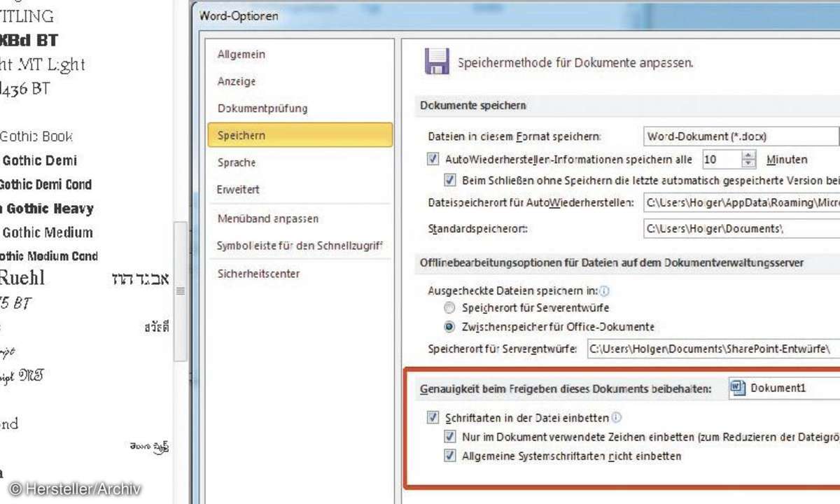Open the Erweitert category
This screenshot has width=840, height=504.
(300, 189)
